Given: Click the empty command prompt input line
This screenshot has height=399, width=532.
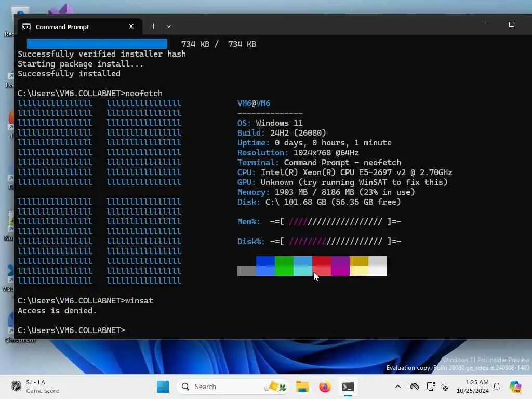Looking at the screenshot, I should (71, 330).
